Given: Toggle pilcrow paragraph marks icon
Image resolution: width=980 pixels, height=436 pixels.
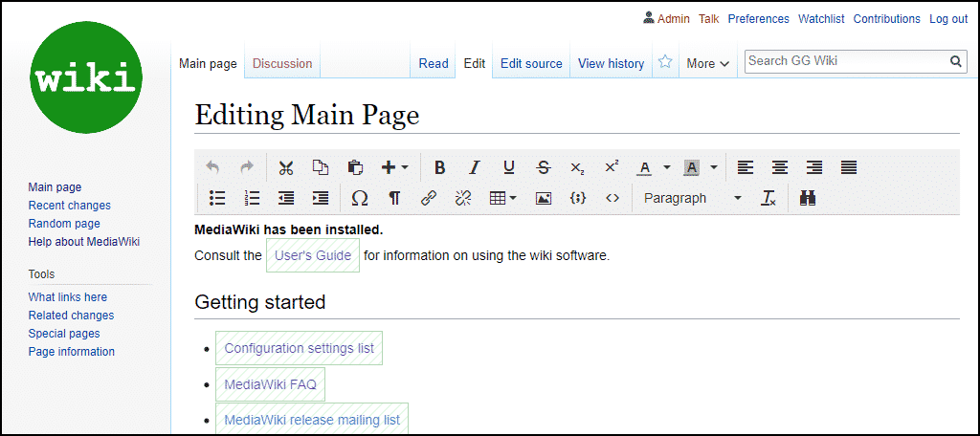Looking at the screenshot, I should [394, 198].
